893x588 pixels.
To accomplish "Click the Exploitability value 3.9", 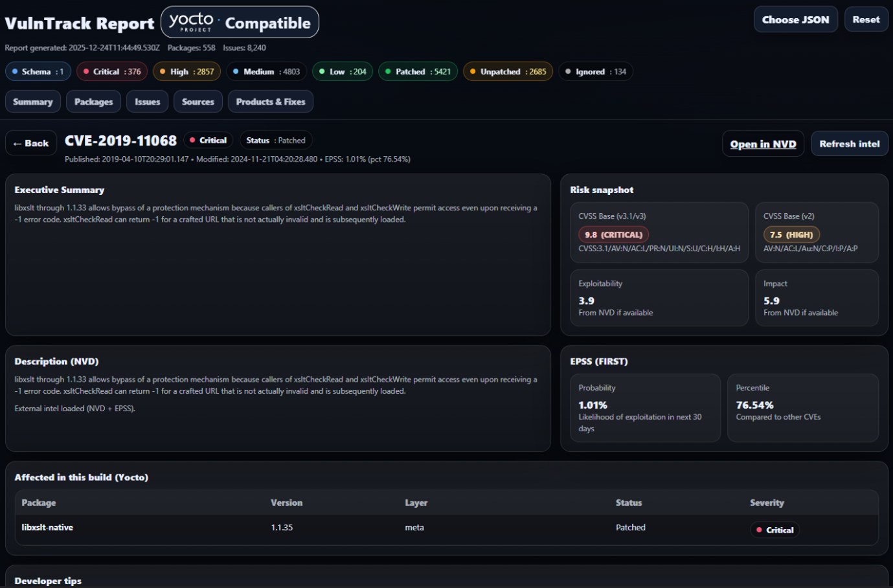I will point(586,300).
